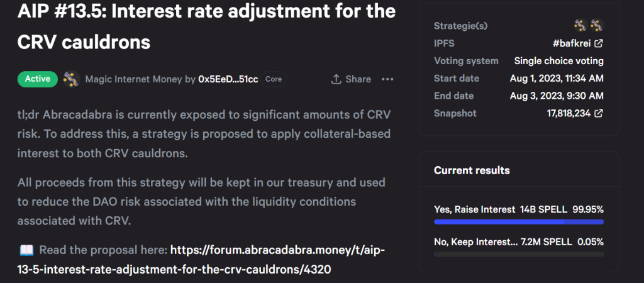Open snapshot block 17,818,234 link
644x283 pixels.
(x=570, y=114)
